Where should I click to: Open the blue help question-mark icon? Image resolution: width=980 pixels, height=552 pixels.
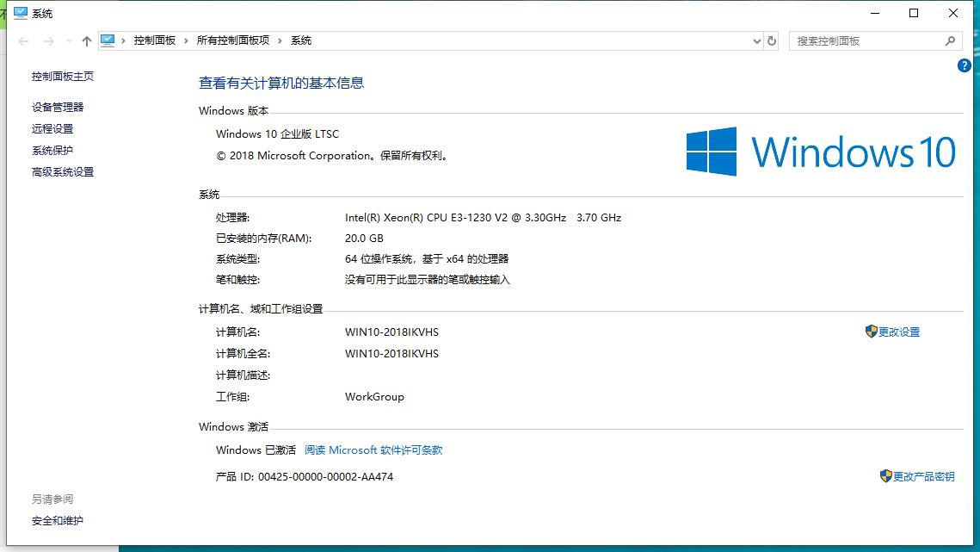tap(964, 65)
